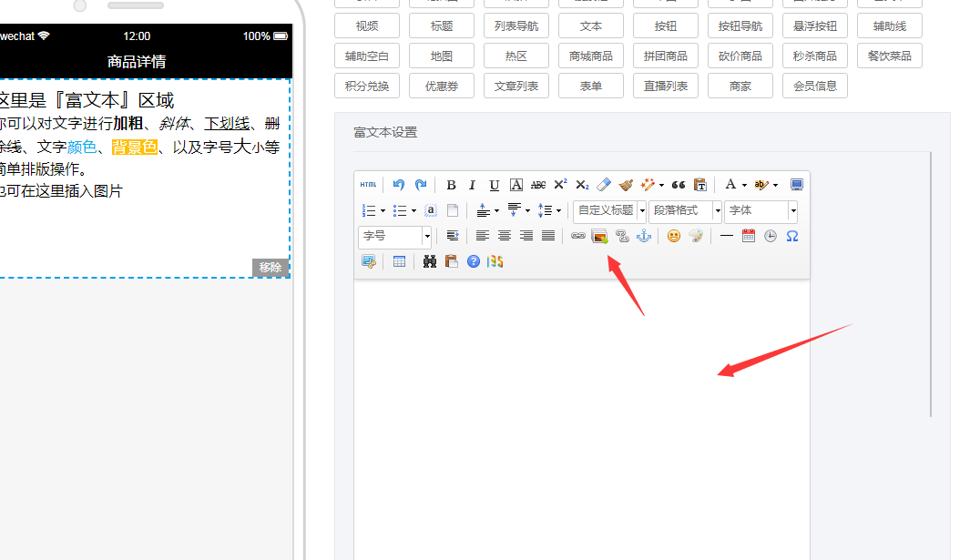The image size is (980, 560).
Task: Expand the 段落格式 paragraph format dropdown
Action: pyautogui.click(x=685, y=210)
